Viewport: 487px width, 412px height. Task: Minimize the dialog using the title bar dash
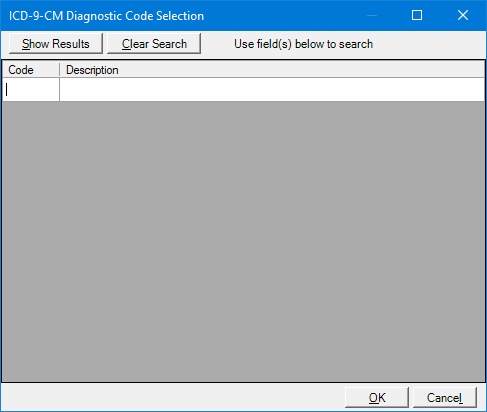(x=372, y=15)
